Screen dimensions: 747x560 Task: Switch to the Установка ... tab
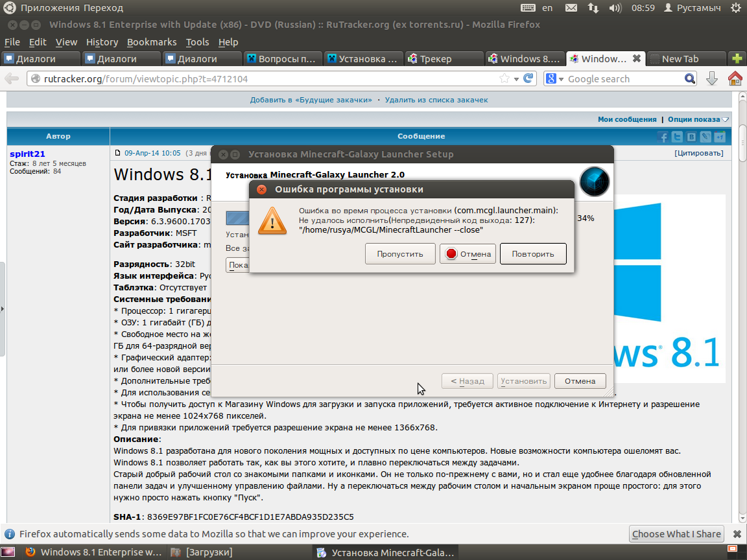coord(364,58)
